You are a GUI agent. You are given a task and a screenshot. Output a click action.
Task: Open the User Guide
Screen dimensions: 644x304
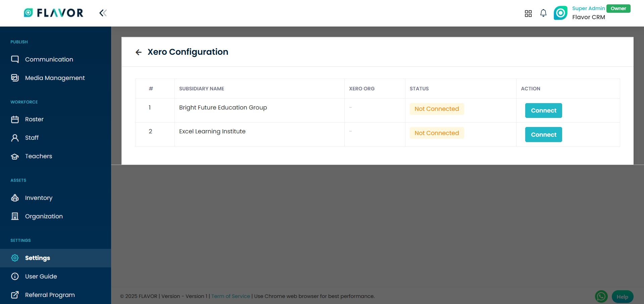click(x=41, y=276)
